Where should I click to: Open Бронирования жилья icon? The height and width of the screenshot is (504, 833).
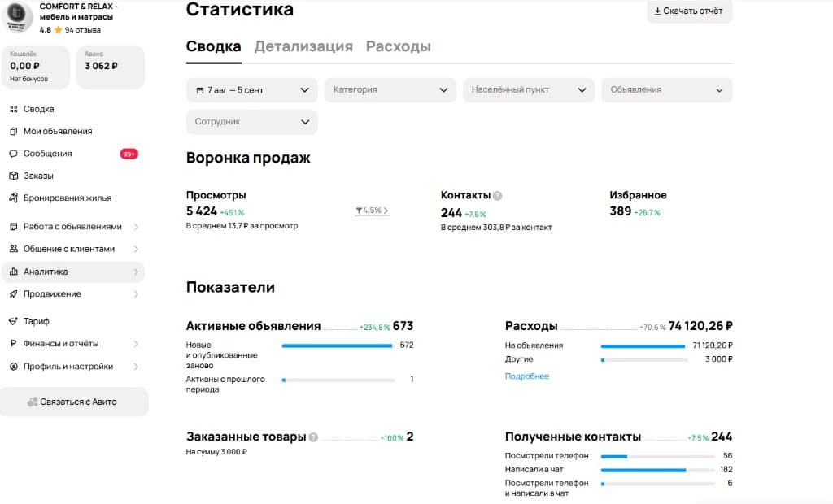[14, 198]
